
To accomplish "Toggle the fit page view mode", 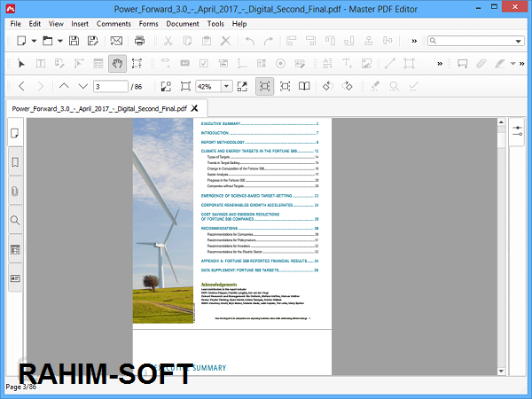I will tap(264, 86).
